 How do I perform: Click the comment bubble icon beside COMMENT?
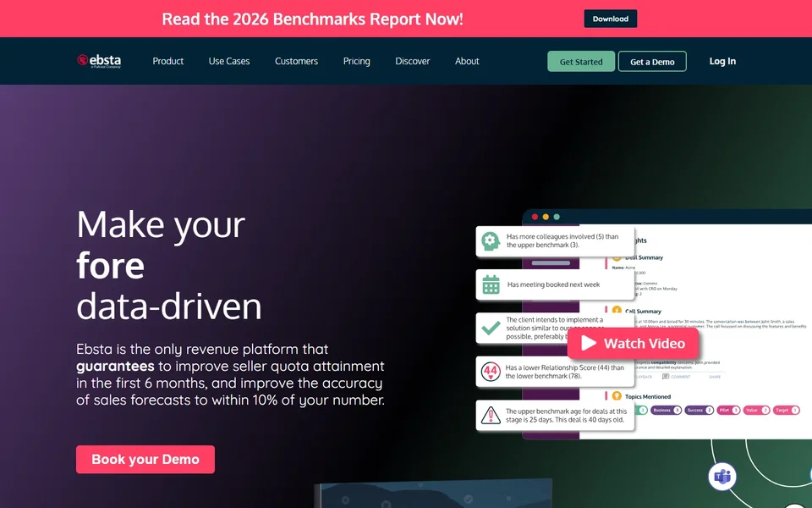pos(666,377)
